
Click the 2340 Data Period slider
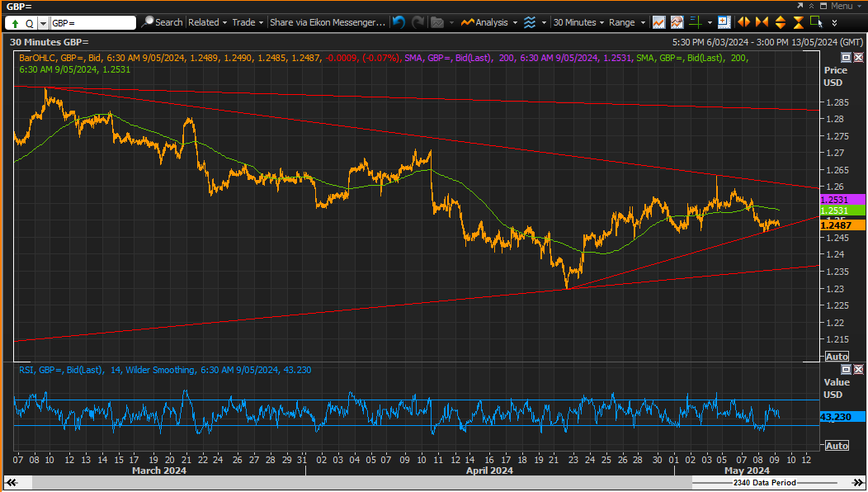tap(765, 483)
